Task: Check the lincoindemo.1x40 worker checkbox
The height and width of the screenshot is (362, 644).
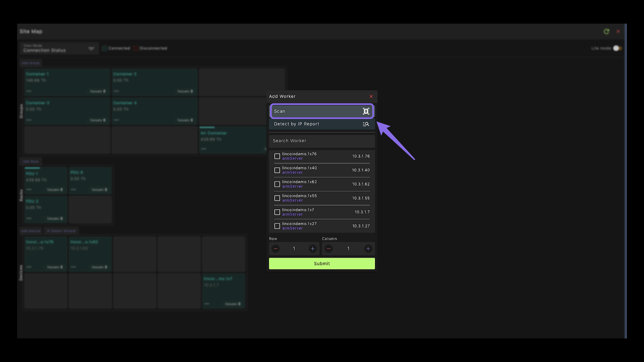Action: (277, 170)
